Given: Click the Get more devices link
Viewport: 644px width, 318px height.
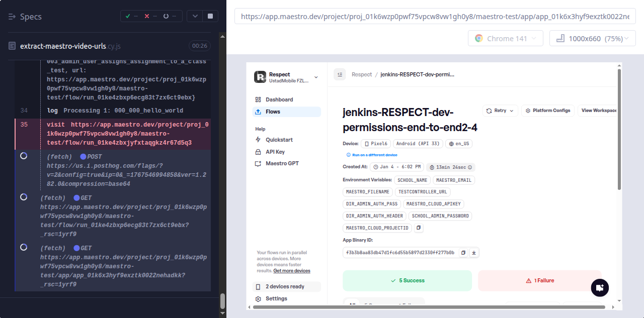Looking at the screenshot, I should click(x=291, y=271).
